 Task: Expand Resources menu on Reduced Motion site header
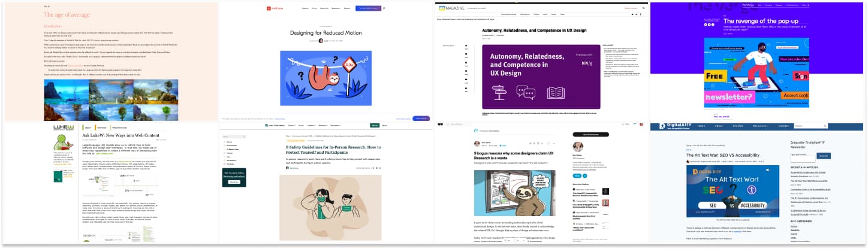click(336, 8)
